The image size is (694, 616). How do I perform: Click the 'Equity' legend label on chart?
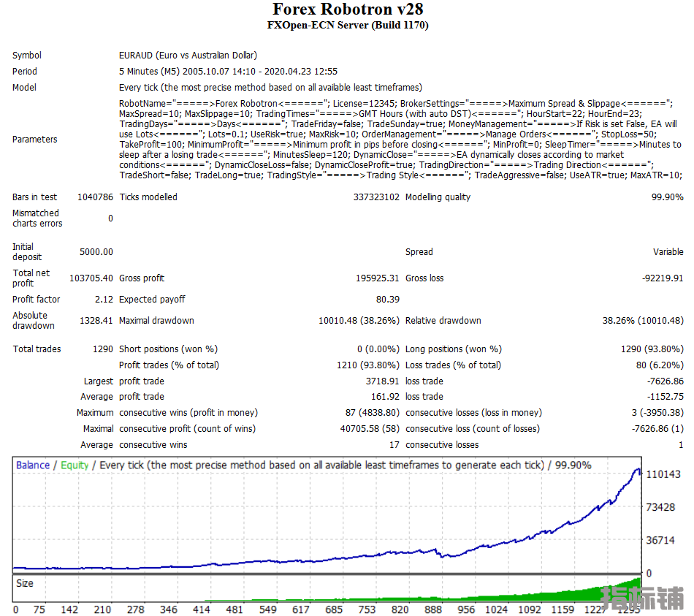[x=75, y=465]
